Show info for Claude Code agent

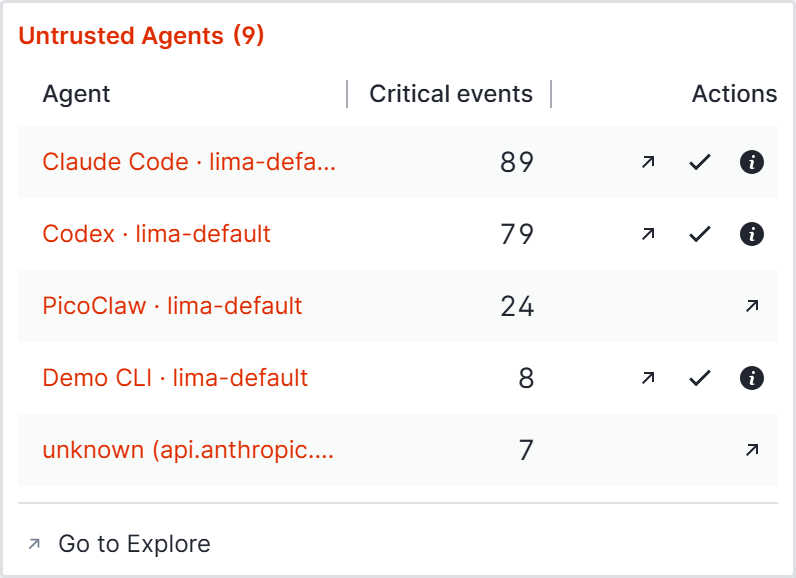pos(752,162)
